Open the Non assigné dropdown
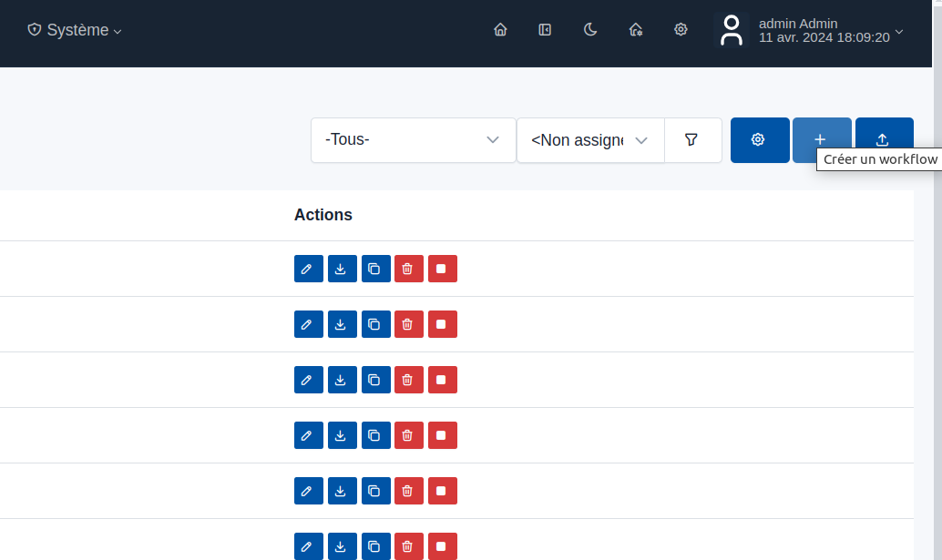The width and height of the screenshot is (942, 560). click(589, 140)
